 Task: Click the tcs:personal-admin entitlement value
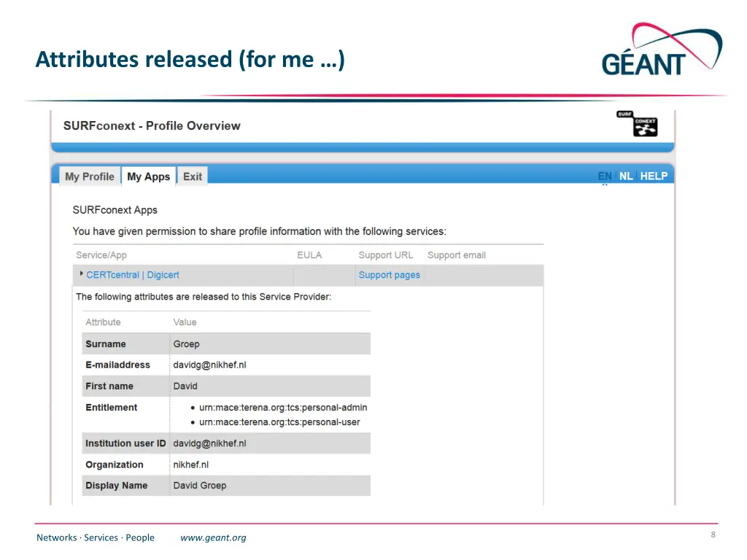[283, 408]
